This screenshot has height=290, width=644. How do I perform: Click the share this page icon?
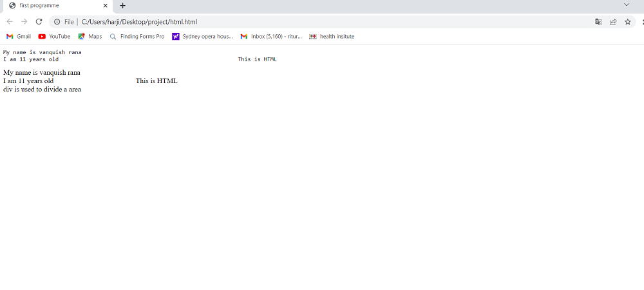click(613, 21)
